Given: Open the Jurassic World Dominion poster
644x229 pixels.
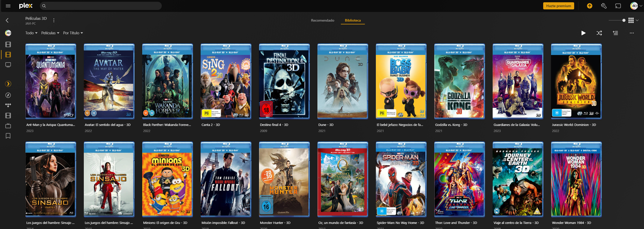Looking at the screenshot, I should point(576,81).
